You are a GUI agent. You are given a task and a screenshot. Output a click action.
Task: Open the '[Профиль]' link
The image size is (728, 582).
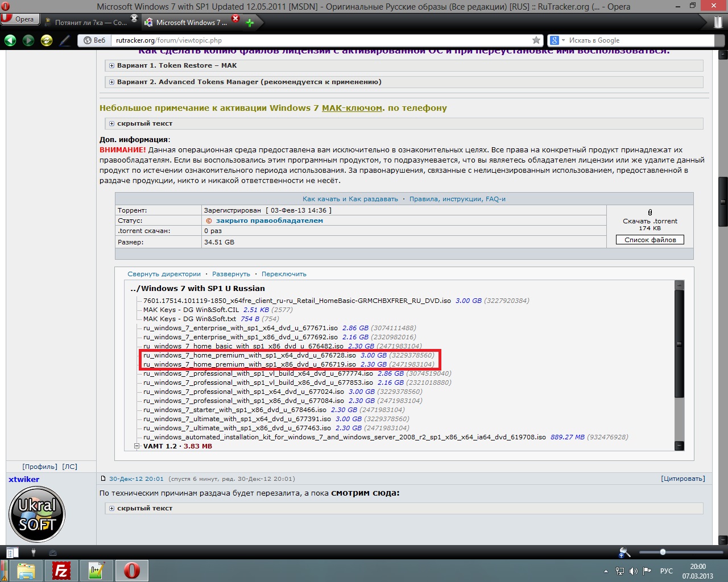pos(40,467)
